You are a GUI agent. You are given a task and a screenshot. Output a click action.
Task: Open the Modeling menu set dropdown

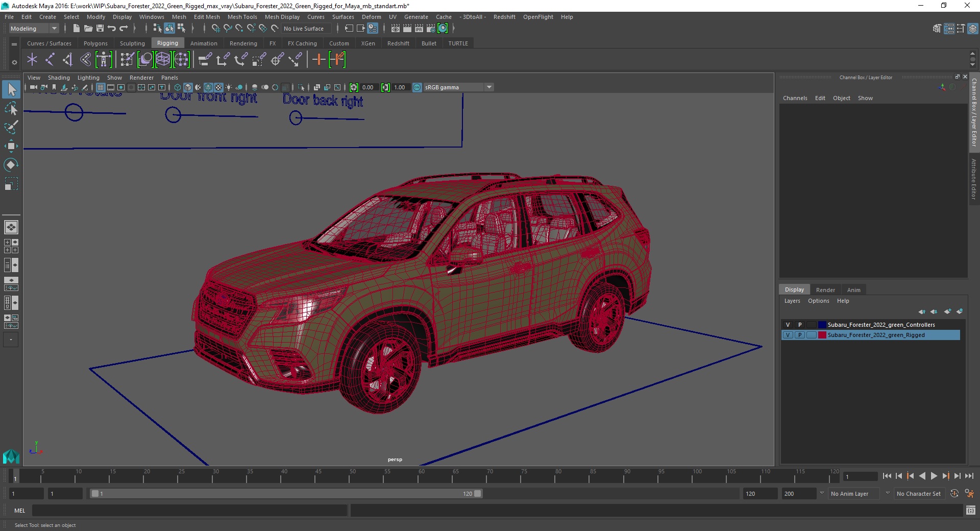tap(34, 29)
